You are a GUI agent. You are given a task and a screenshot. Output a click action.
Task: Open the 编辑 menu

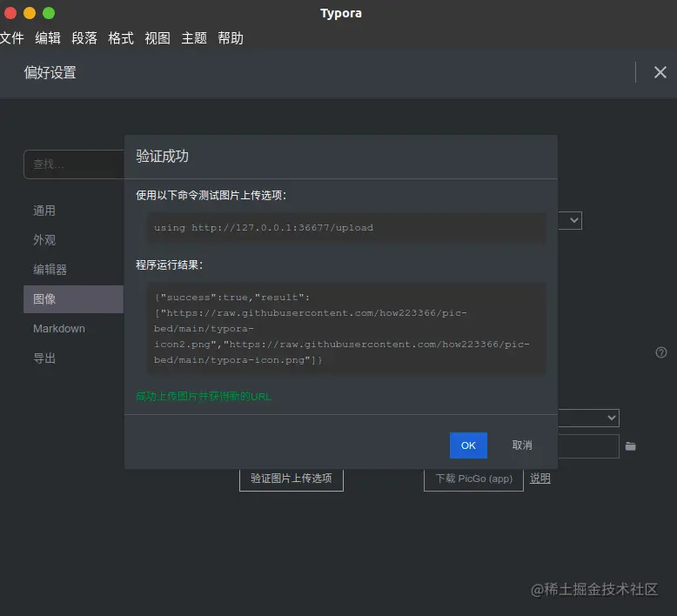(48, 38)
